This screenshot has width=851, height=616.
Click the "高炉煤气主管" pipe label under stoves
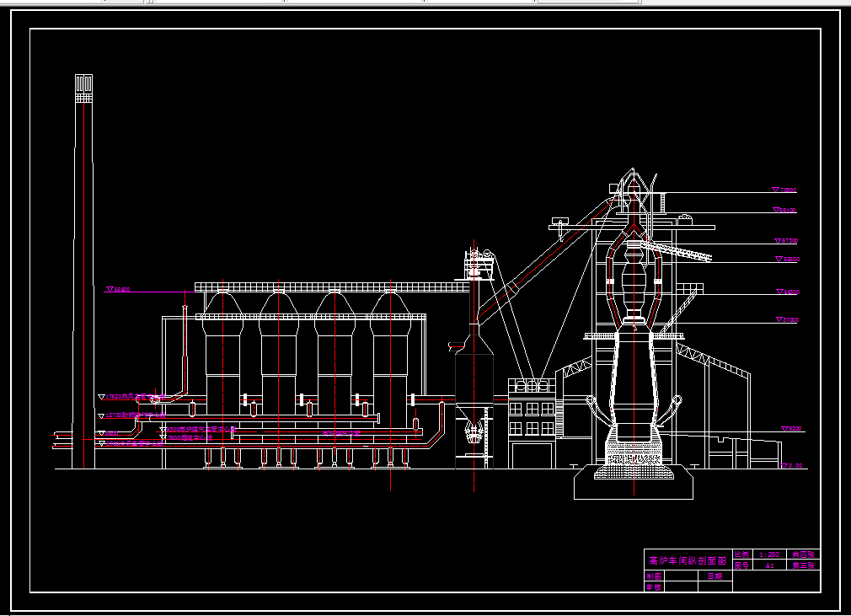341,433
